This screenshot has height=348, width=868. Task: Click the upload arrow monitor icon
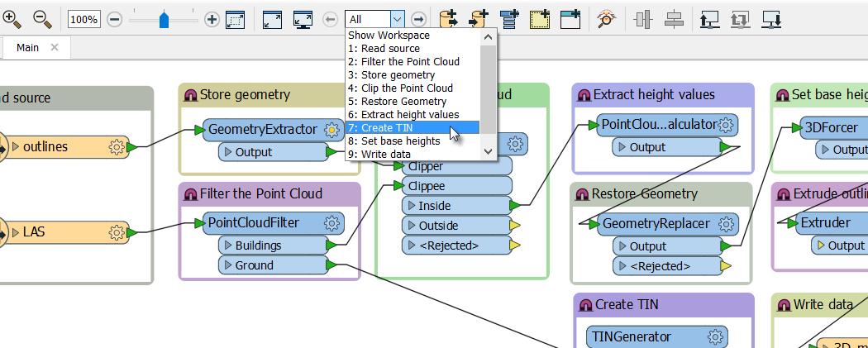(709, 20)
